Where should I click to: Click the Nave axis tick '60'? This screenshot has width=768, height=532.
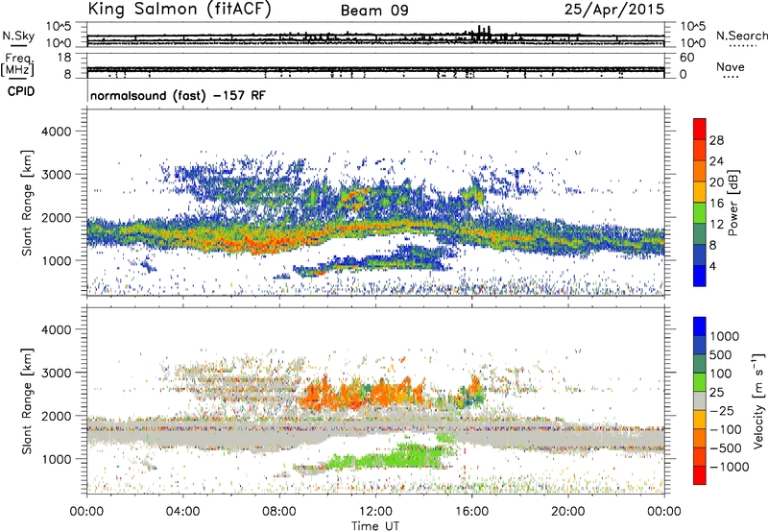(x=686, y=58)
